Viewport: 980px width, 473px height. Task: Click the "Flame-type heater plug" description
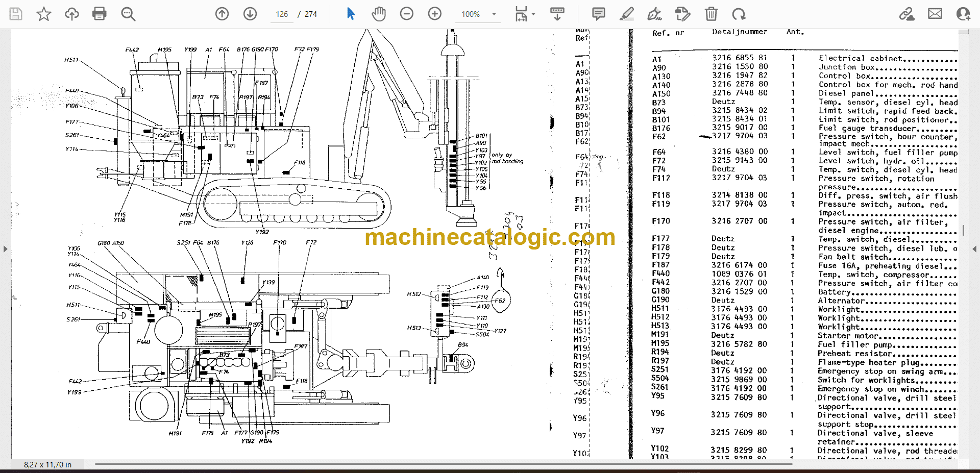click(x=869, y=362)
